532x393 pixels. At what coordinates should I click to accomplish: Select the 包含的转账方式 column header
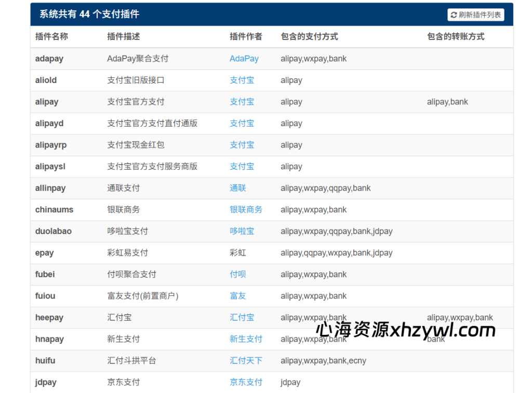point(455,37)
